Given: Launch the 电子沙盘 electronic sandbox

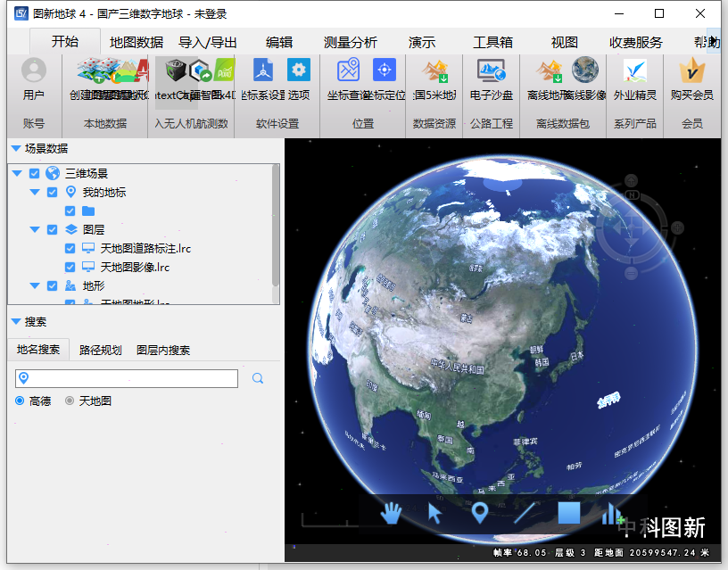Looking at the screenshot, I should point(492,70).
